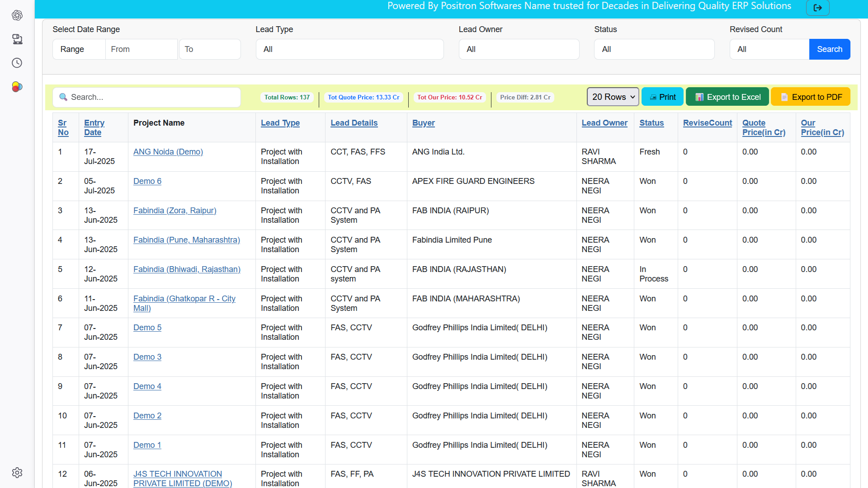Click the blue Search button
868x488 pixels.
829,49
